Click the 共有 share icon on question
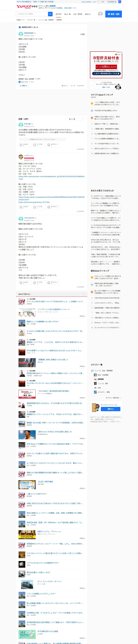This screenshot has width=138, height=644. point(71,86)
